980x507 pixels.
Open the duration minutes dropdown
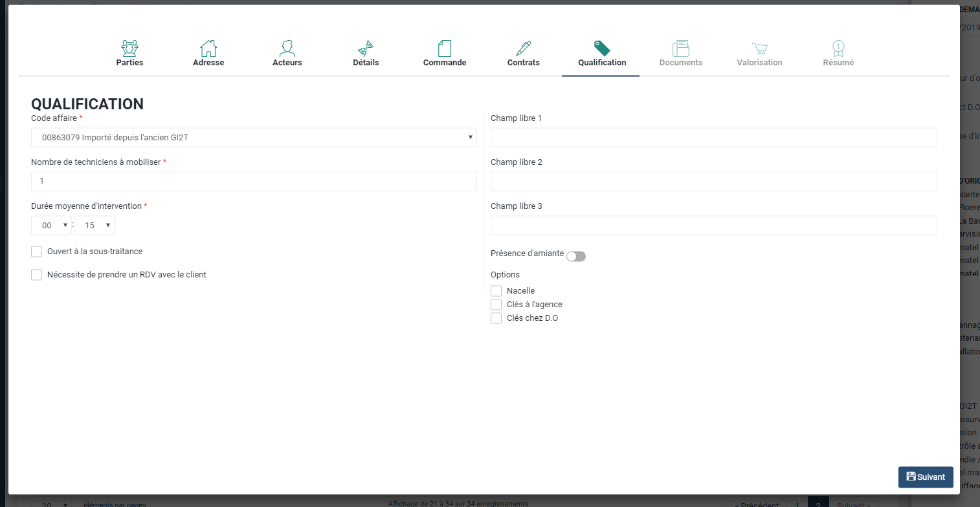[95, 226]
